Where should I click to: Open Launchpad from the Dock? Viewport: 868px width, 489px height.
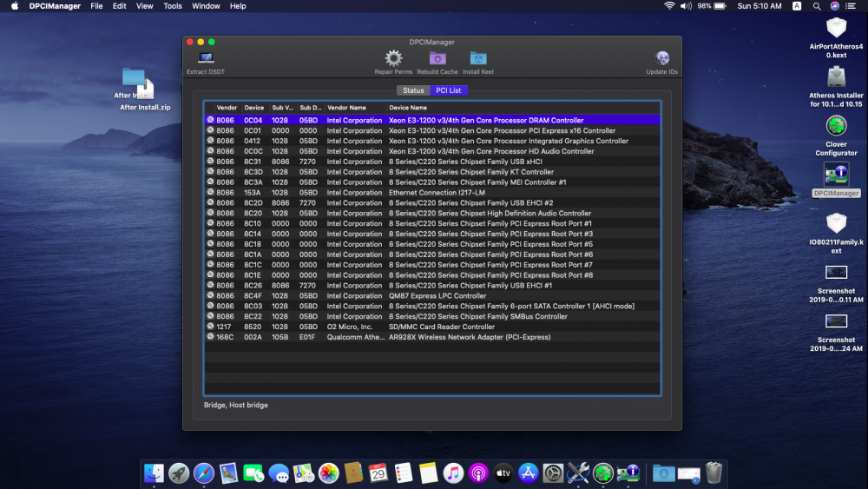pos(179,473)
